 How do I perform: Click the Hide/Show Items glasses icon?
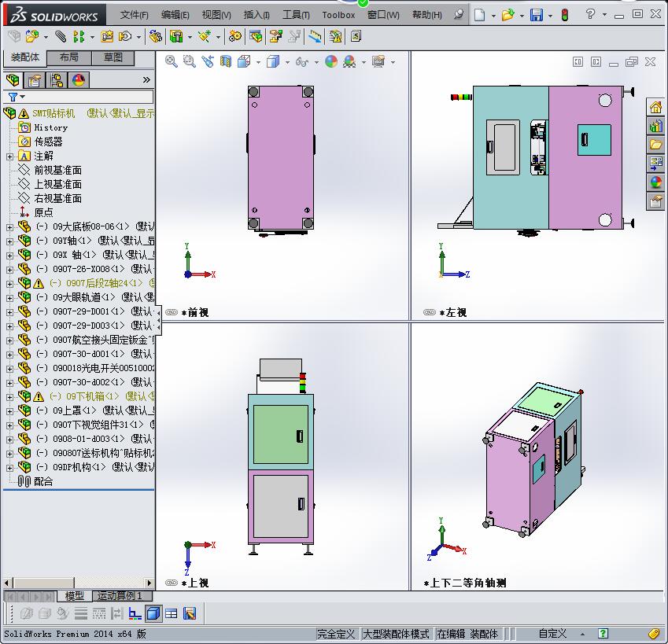click(x=301, y=61)
